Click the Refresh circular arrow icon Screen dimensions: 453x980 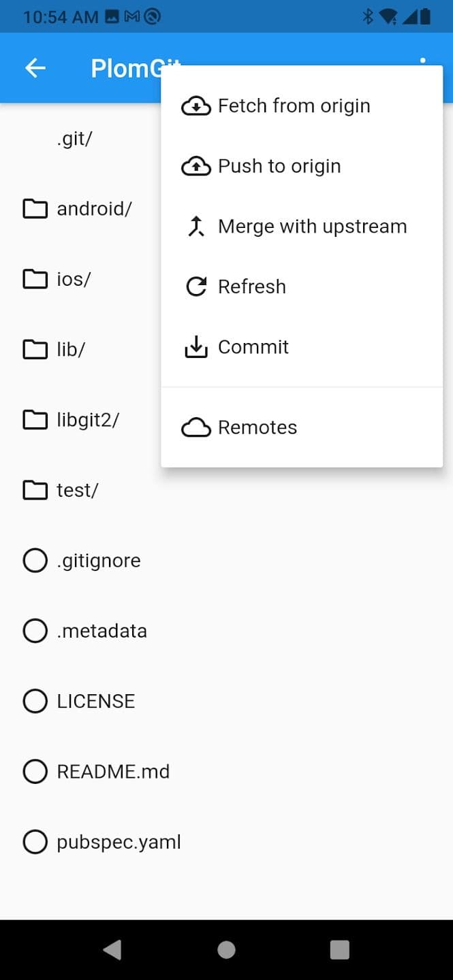(196, 286)
